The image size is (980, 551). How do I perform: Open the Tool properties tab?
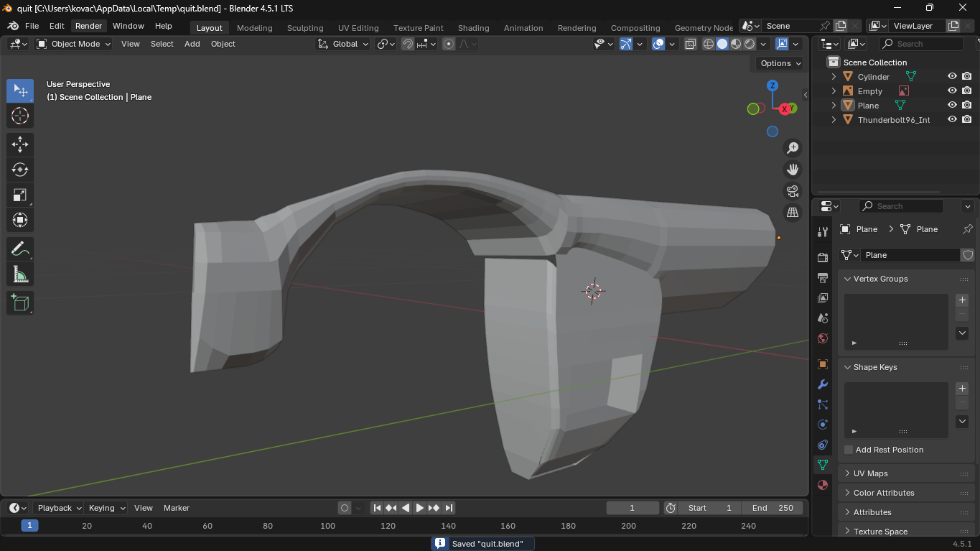point(823,231)
